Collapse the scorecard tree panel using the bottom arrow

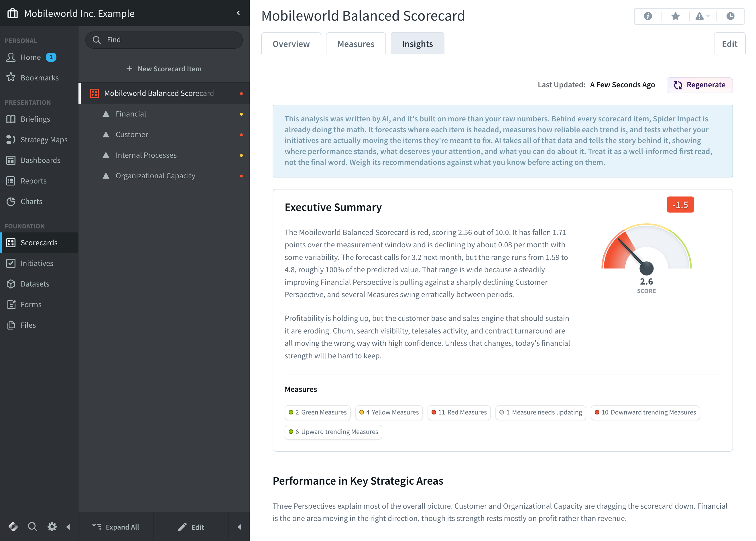(x=239, y=527)
